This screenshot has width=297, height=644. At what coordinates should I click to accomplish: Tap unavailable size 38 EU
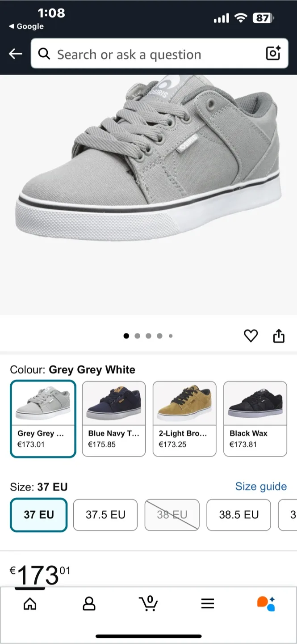[x=172, y=515]
